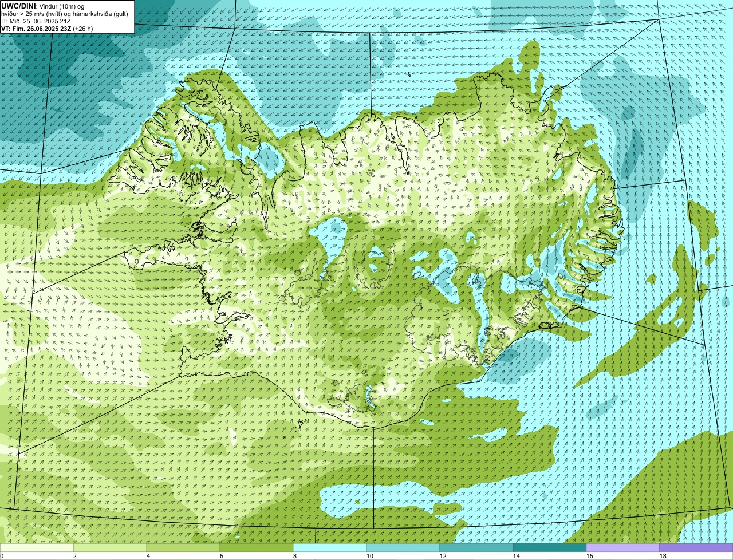Click the 0–2 m/s pale cream legend swatch
This screenshot has width=733, height=560.
(x=37, y=547)
